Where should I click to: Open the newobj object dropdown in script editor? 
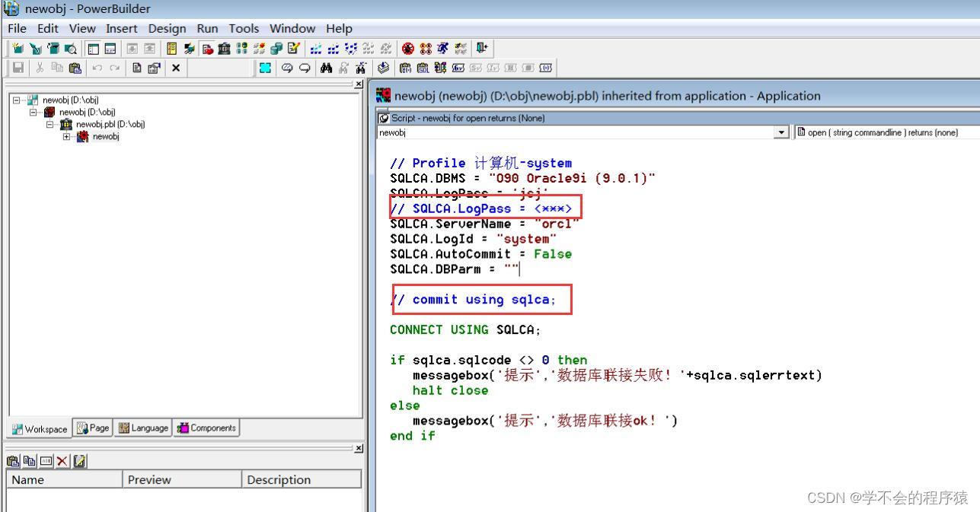click(x=781, y=132)
